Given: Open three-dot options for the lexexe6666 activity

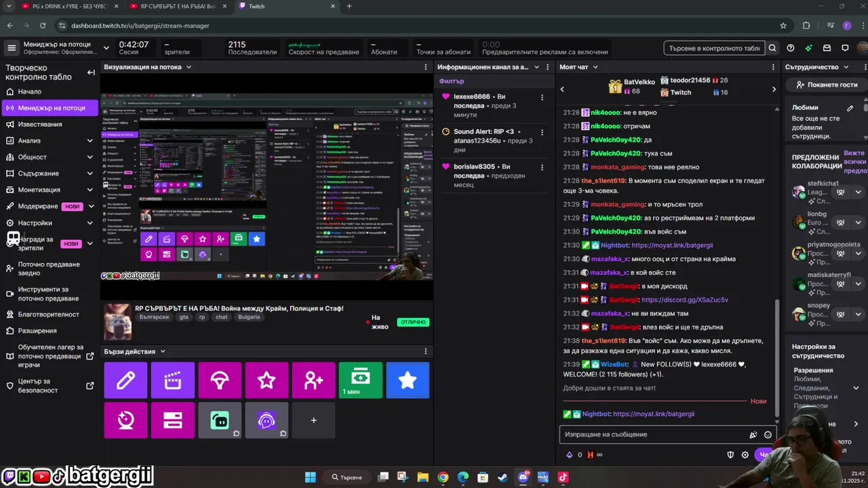Looking at the screenshot, I should 542,98.
